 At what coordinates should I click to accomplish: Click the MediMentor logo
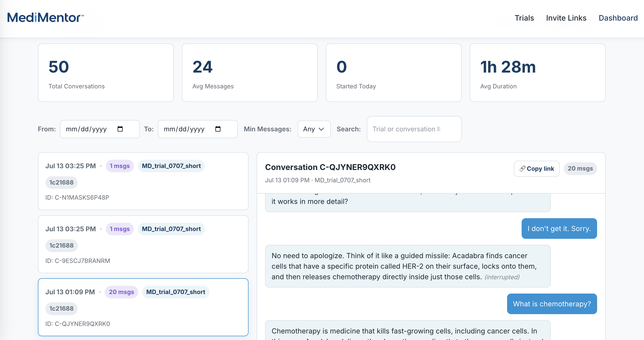coord(45,18)
